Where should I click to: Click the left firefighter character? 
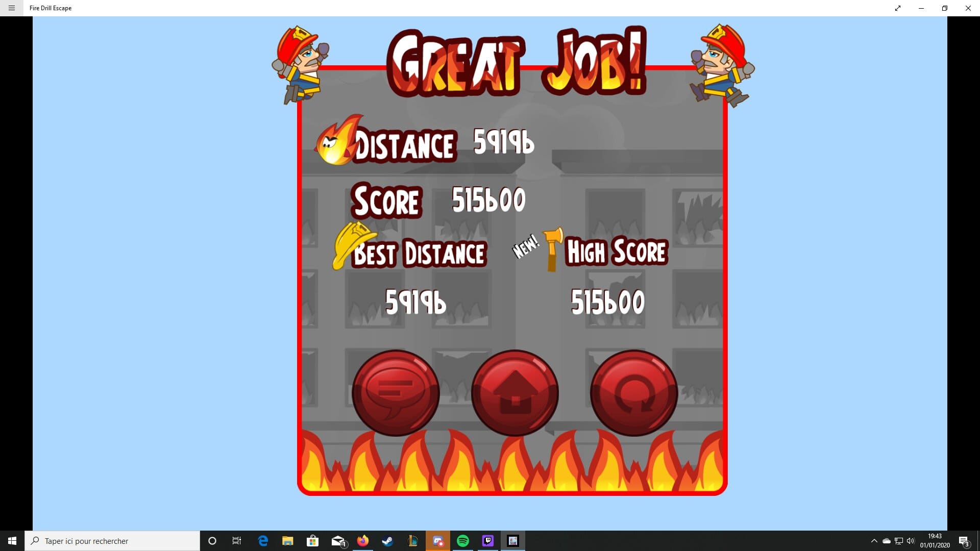point(300,64)
